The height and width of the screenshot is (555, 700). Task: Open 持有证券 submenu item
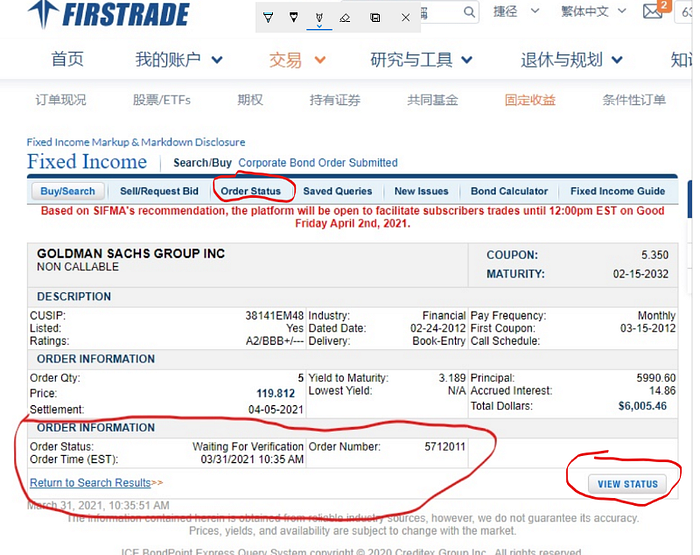pos(335,100)
